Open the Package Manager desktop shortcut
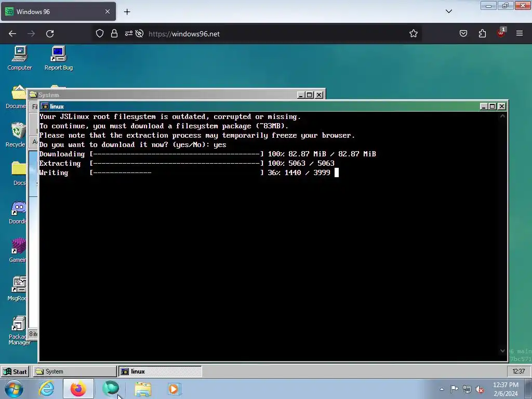Image resolution: width=532 pixels, height=399 pixels. (19, 330)
